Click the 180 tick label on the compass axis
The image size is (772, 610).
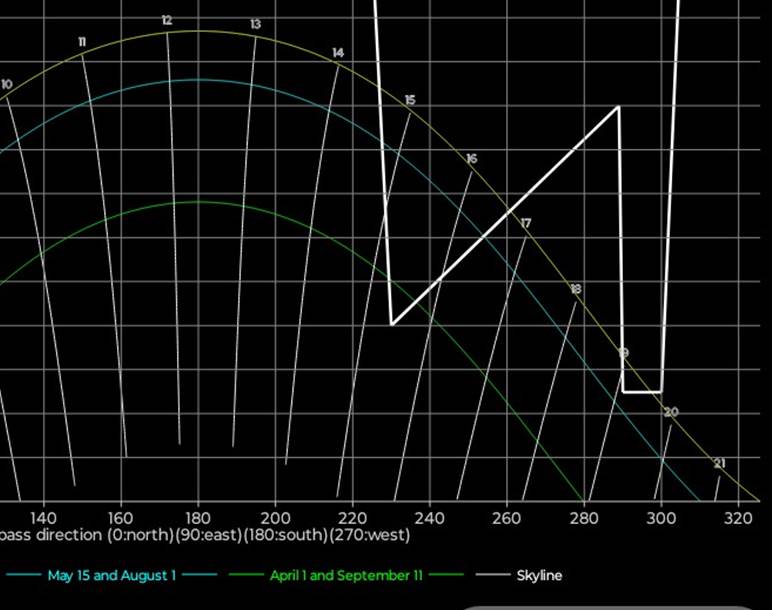[198, 518]
